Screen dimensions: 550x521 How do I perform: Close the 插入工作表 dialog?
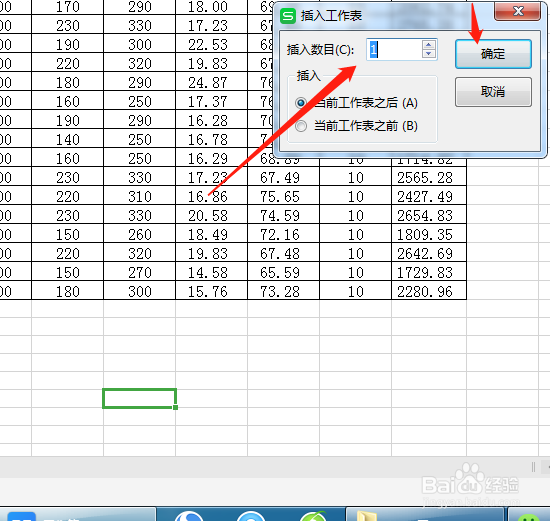[x=517, y=11]
